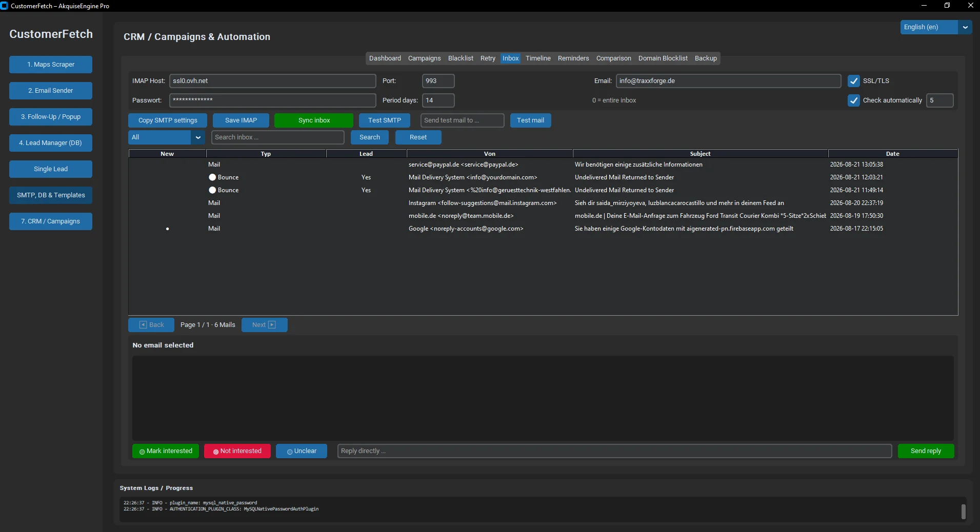Open 3. Follow-Up / Popup module
The height and width of the screenshot is (532, 980).
51,117
